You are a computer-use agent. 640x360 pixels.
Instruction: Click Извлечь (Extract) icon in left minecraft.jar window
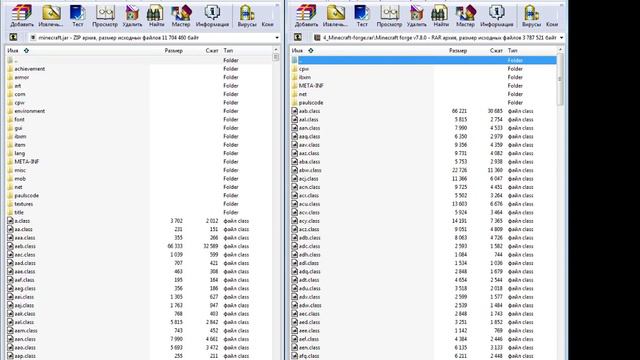51,16
